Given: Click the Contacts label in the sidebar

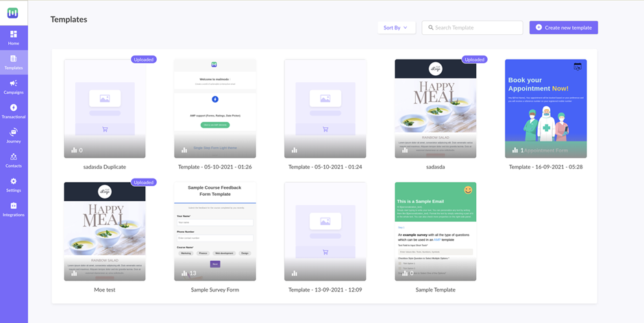Looking at the screenshot, I should [x=14, y=166].
